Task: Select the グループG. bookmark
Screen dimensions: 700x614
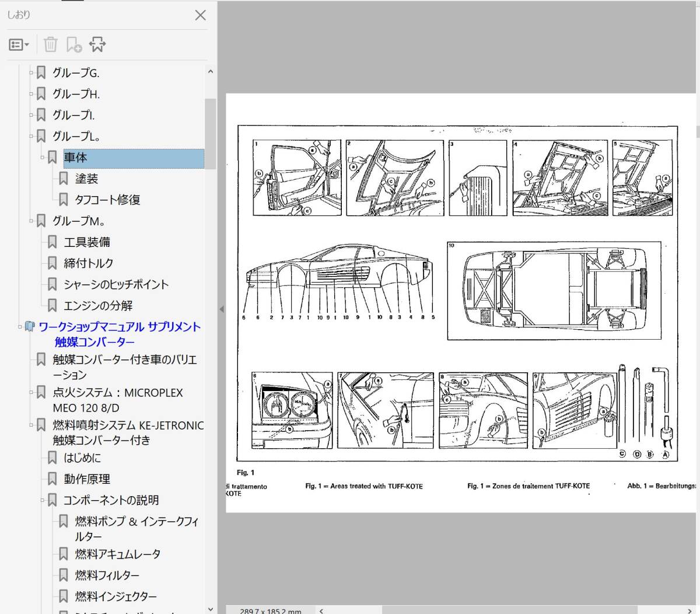Action: [x=76, y=73]
